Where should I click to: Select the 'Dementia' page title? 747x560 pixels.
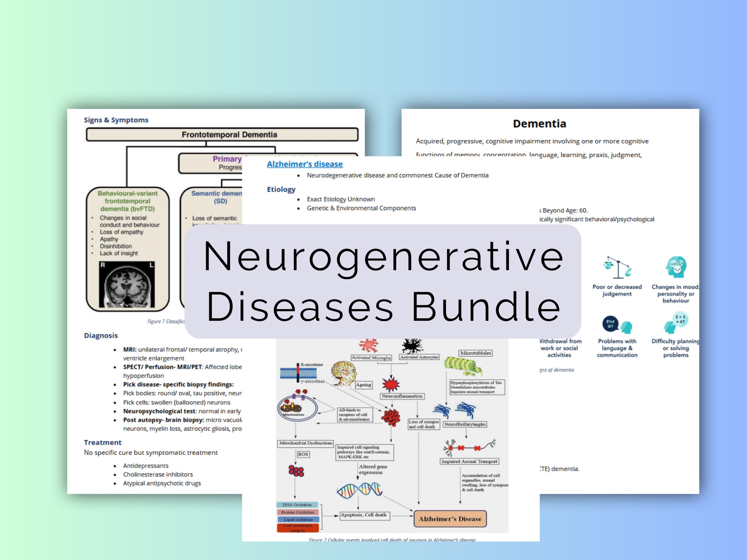click(x=540, y=123)
